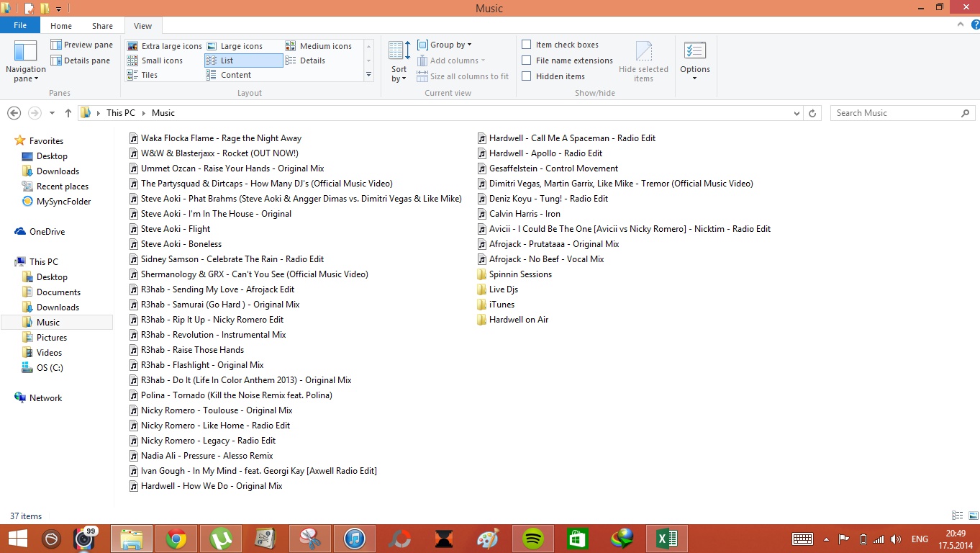Viewport: 980px width, 553px height.
Task: Open Recent places in Favorites
Action: click(63, 186)
